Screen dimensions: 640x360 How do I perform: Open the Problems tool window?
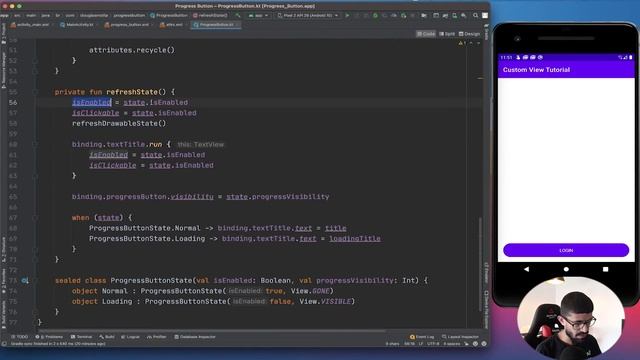pos(49,337)
